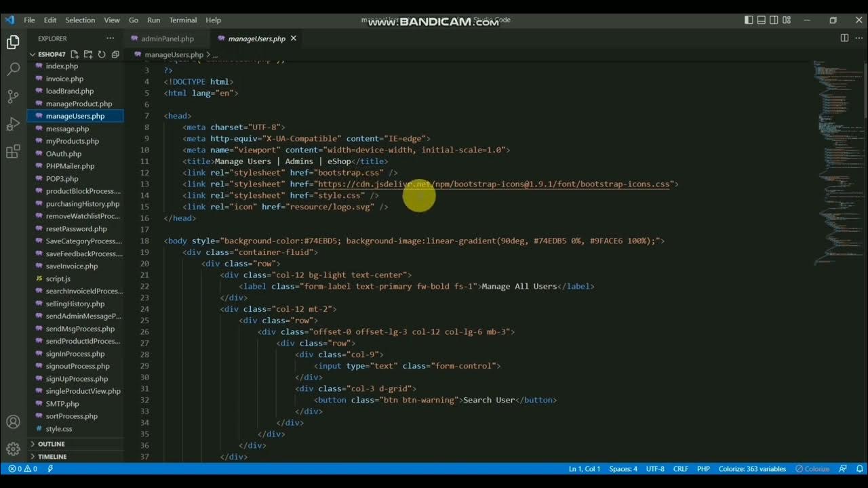Image resolution: width=868 pixels, height=488 pixels.
Task: Open editor more actions ellipsis
Action: 859,38
